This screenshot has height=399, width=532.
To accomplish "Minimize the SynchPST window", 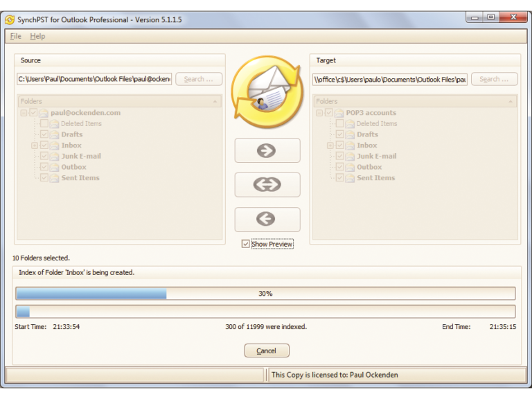I will [475, 17].
